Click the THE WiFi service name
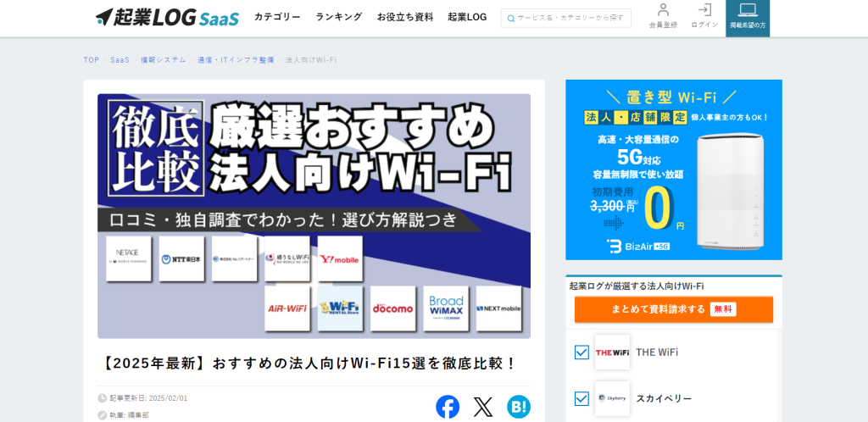The image size is (868, 422). (x=657, y=353)
